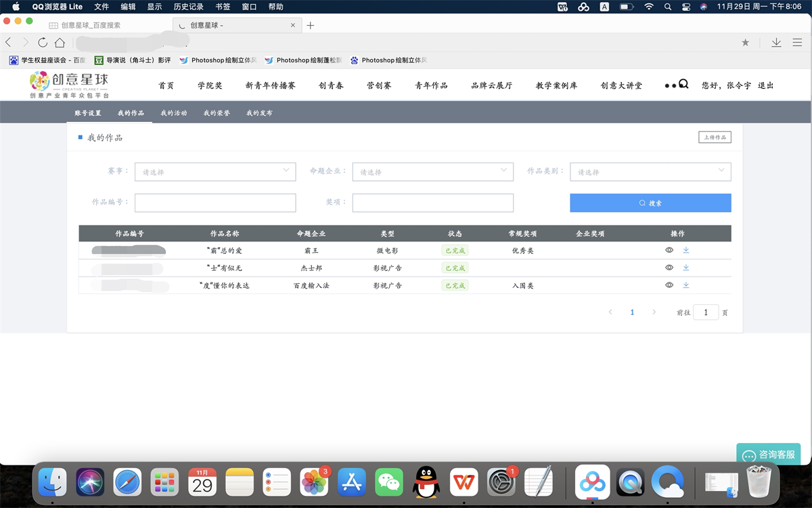Reload the page with the refresh icon
This screenshot has width=812, height=508.
pyautogui.click(x=43, y=43)
